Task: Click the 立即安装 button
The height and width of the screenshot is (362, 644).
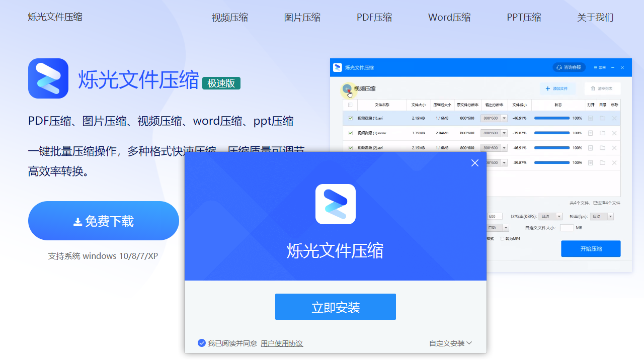Action: click(335, 307)
